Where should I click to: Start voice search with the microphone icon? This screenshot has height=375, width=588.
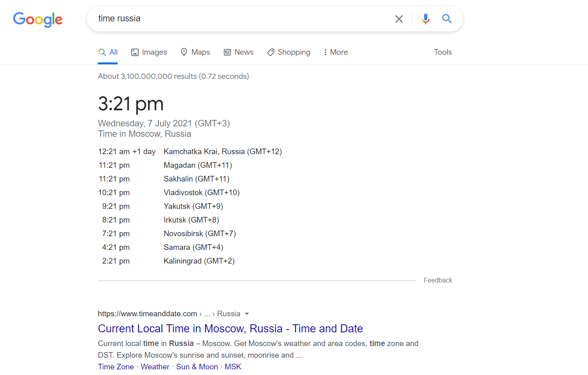tap(425, 19)
